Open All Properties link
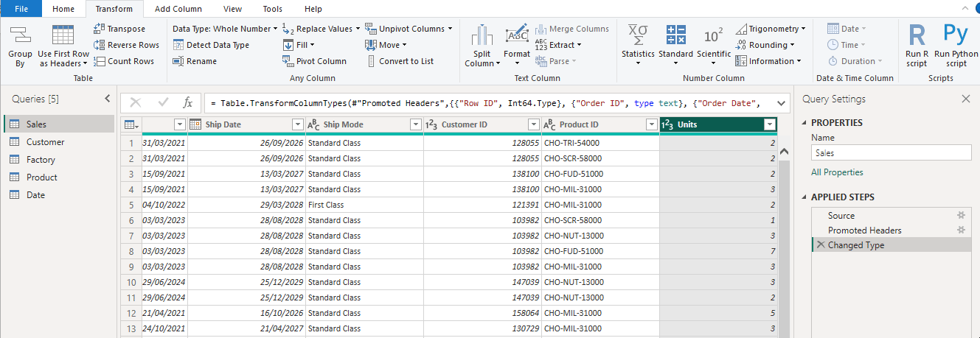The height and width of the screenshot is (338, 980). 837,172
